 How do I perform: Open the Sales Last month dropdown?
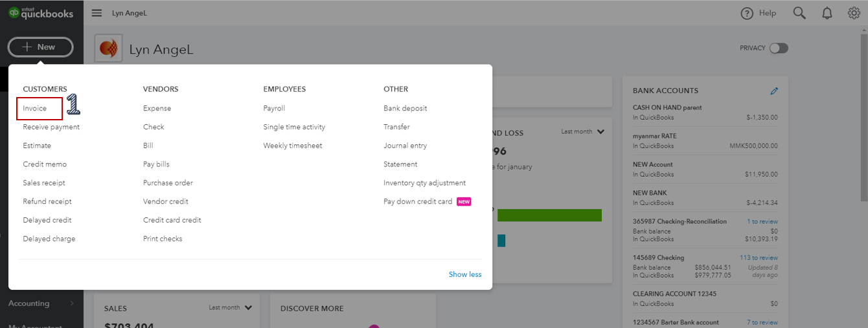click(230, 307)
